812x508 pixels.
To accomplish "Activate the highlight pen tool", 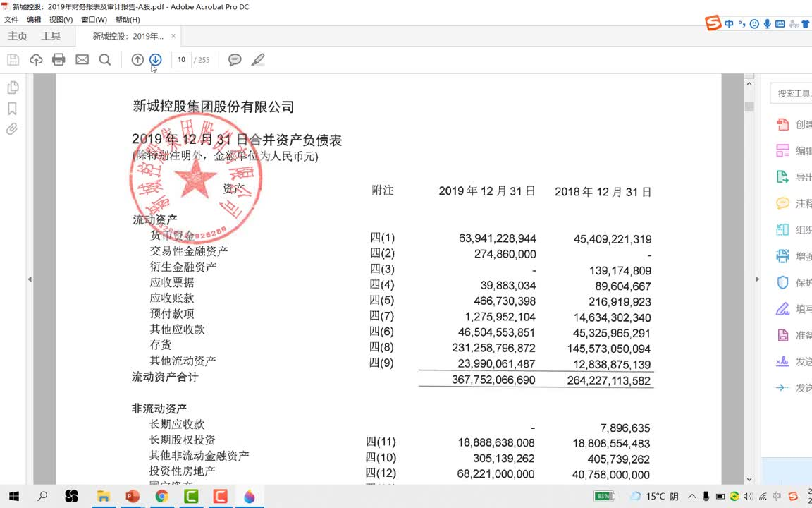I will (258, 59).
